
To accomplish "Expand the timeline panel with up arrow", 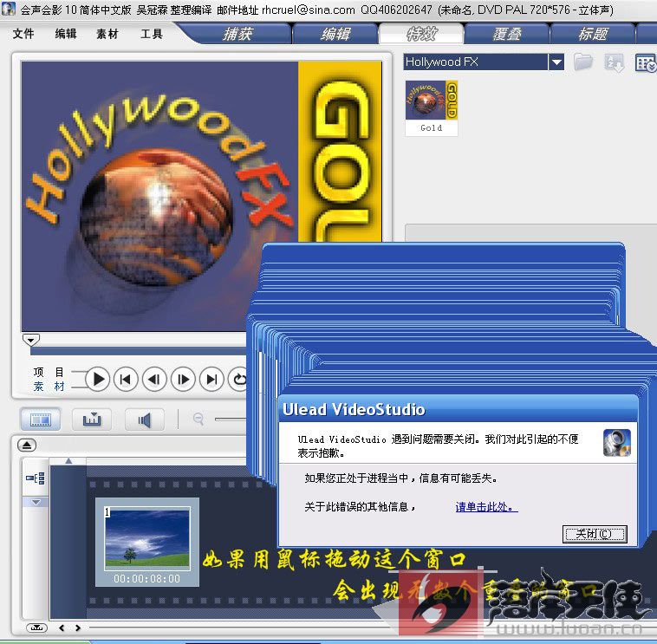I will [x=27, y=445].
